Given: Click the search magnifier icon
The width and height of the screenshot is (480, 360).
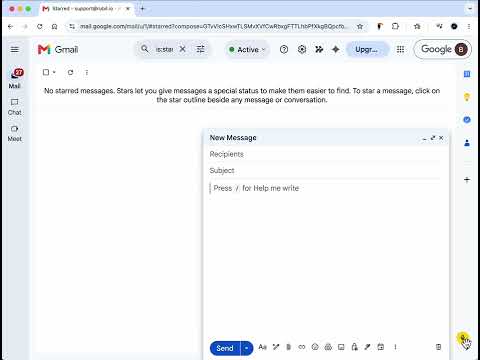Looking at the screenshot, I should [x=145, y=49].
